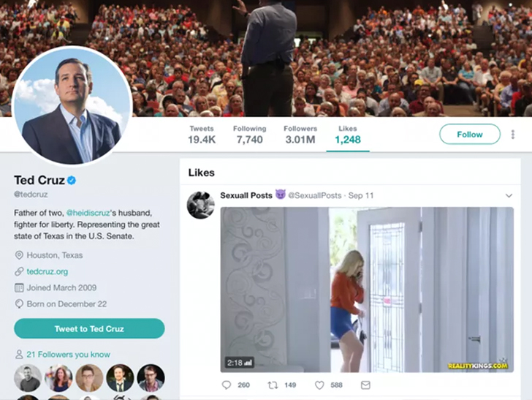Open the 21 Followers you know link
The image size is (532, 400).
68,355
